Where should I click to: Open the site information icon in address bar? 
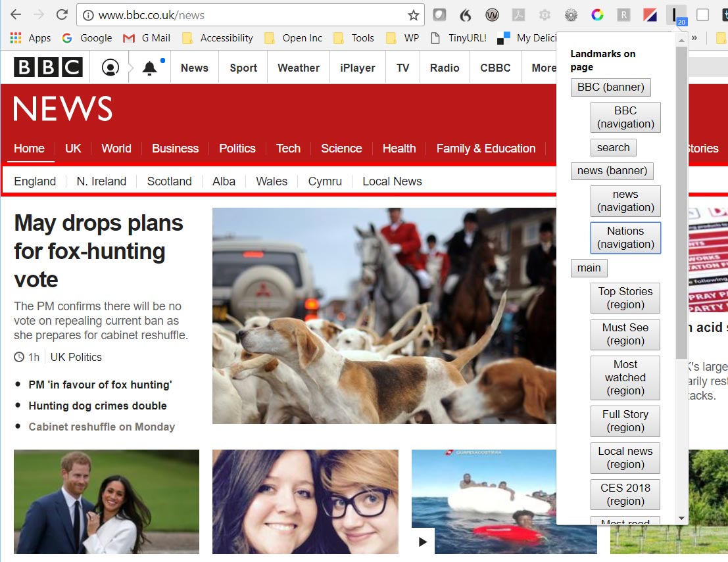tap(87, 15)
